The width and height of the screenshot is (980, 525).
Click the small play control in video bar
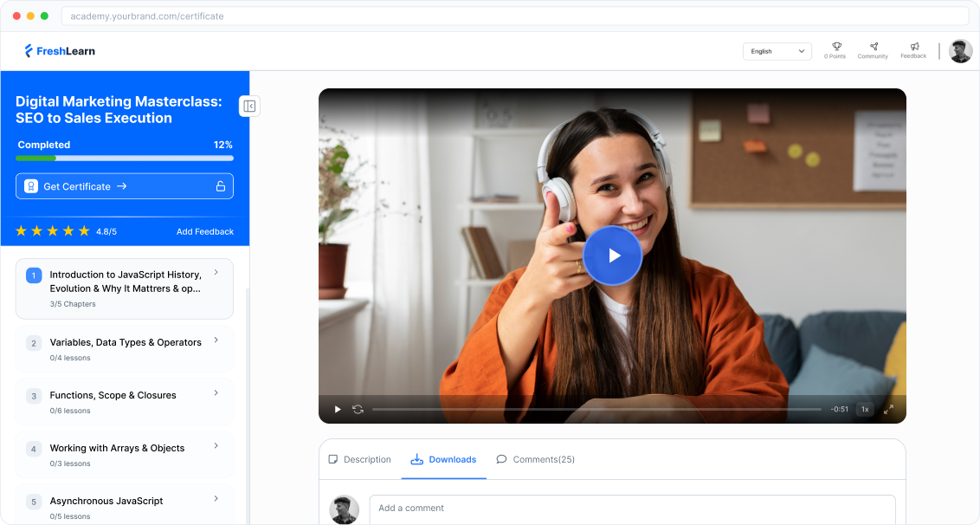coord(338,409)
